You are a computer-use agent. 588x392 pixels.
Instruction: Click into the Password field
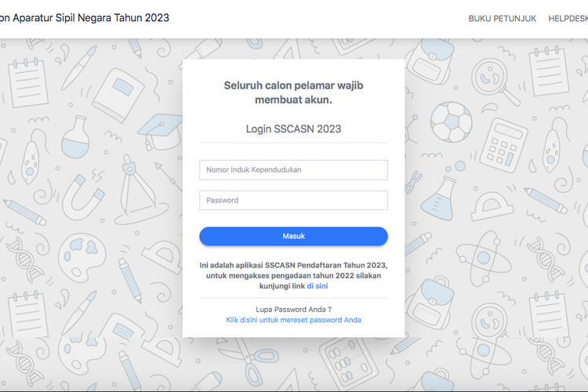(x=293, y=200)
